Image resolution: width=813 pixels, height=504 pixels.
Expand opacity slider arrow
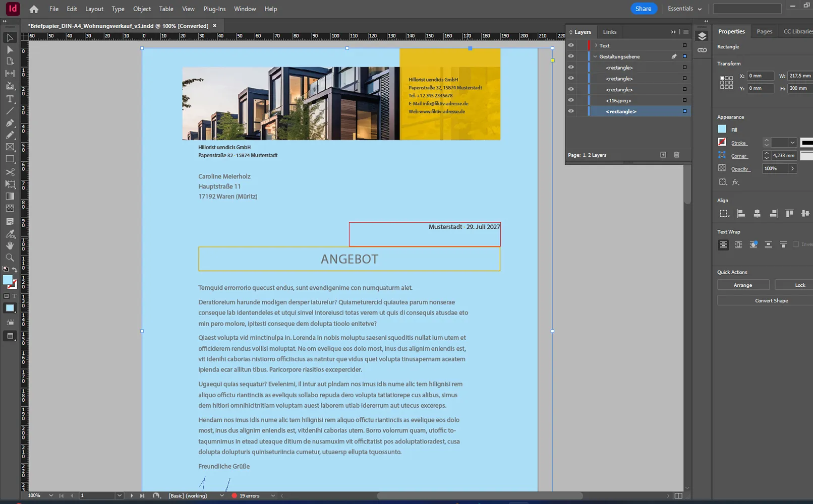(792, 168)
